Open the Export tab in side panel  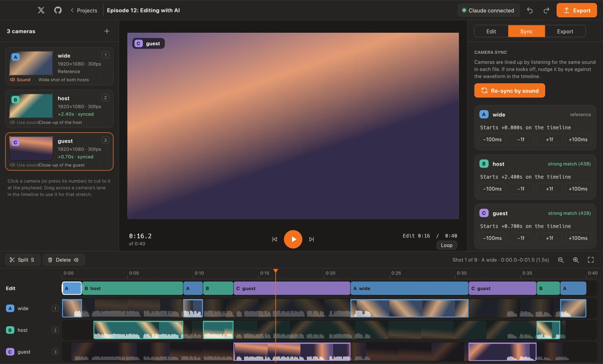pyautogui.click(x=565, y=31)
